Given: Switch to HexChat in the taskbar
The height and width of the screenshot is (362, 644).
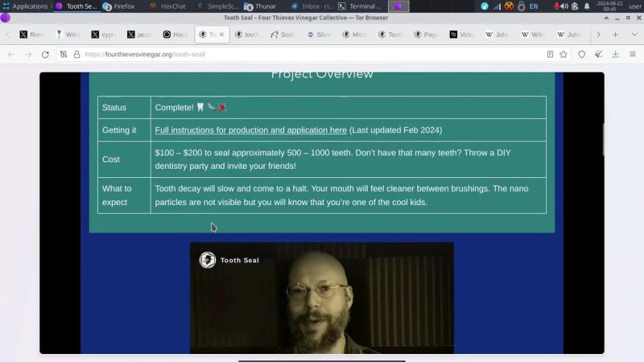Looking at the screenshot, I should tap(167, 6).
